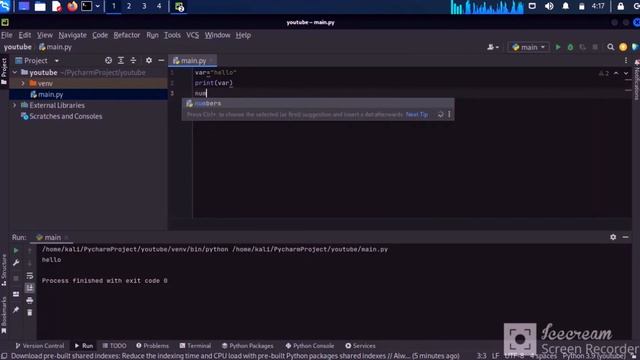Image resolution: width=640 pixels, height=360 pixels.
Task: Open terminal from the taskbar
Action: pyautogui.click(x=87, y=7)
